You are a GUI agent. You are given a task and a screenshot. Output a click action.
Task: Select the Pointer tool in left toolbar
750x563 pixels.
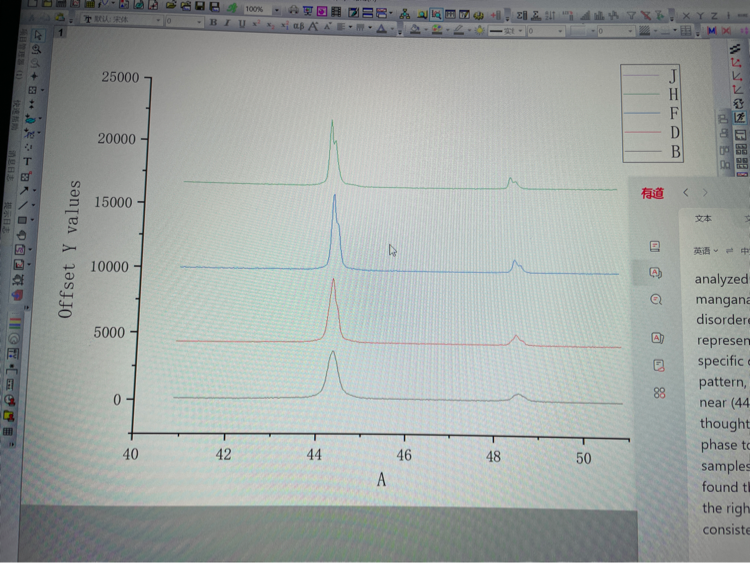pos(36,35)
